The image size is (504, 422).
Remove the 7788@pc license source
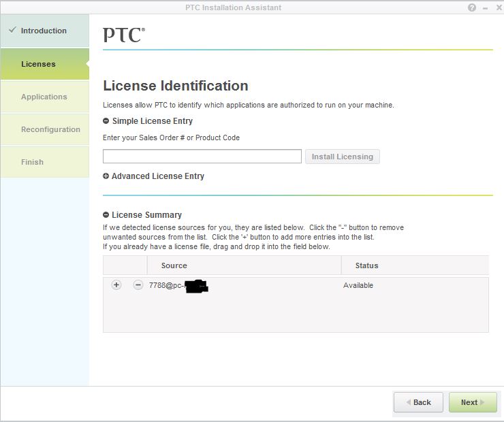[138, 285]
